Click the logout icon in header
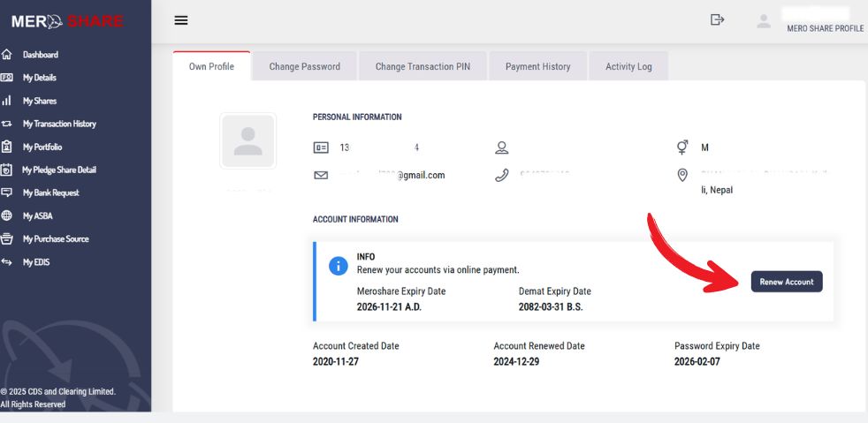The width and height of the screenshot is (868, 423). click(x=718, y=20)
